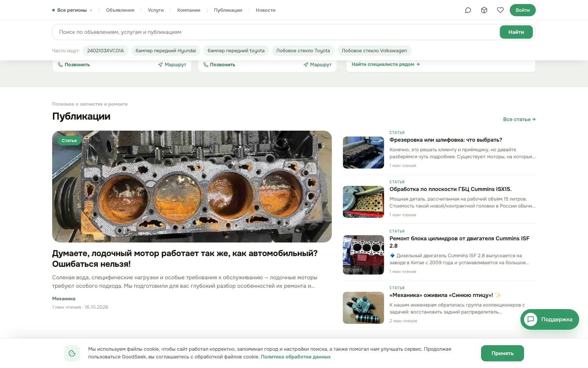The height and width of the screenshot is (368, 588).
Task: Select the 2402103XVC01A search suggestion
Action: 105,51
